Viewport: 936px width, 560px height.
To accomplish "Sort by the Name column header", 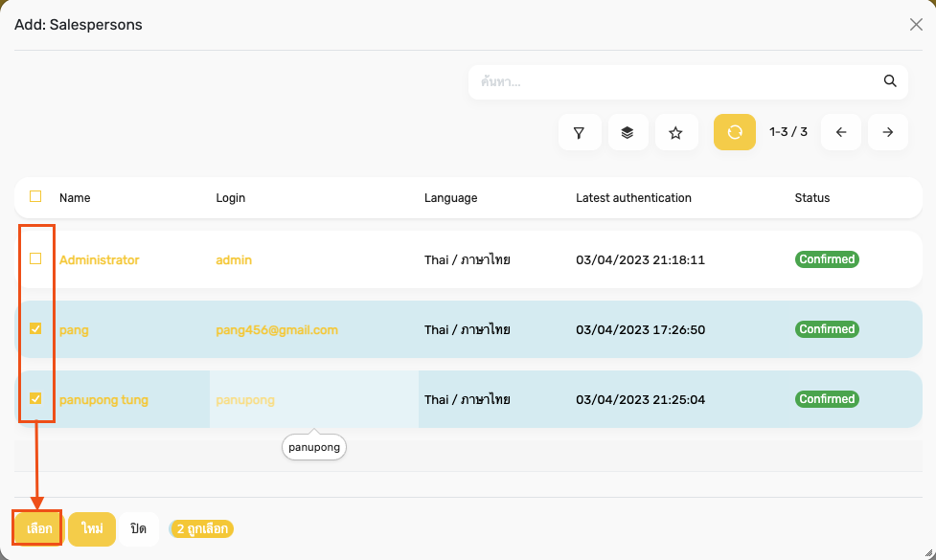I will [75, 198].
